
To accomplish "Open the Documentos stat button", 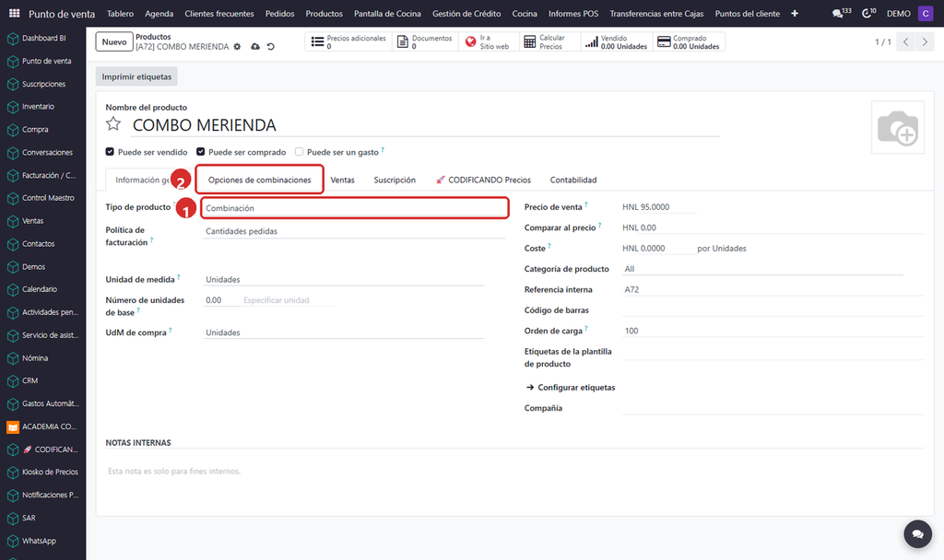I will tap(425, 41).
